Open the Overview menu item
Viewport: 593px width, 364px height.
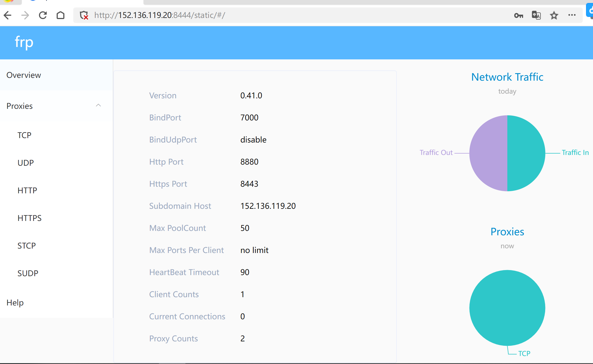[24, 75]
